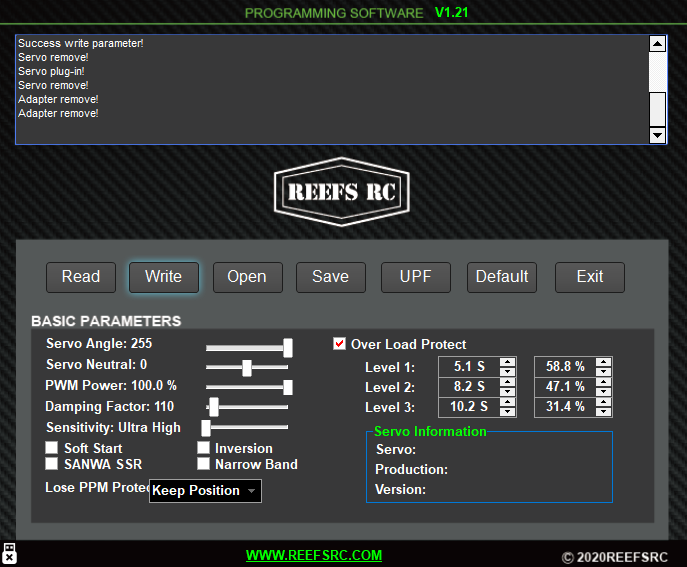
Task: Click the Level 1 percent field 58.8 %
Action: coord(565,367)
